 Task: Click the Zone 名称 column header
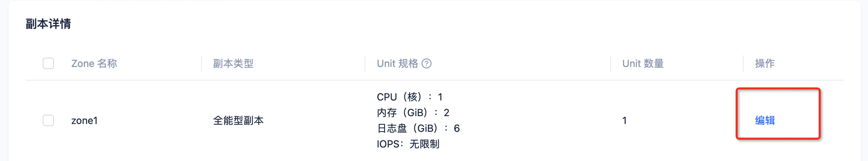[94, 63]
